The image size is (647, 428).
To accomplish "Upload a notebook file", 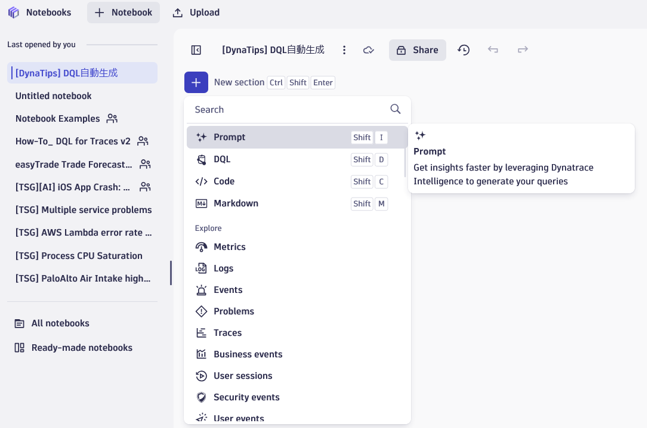I will click(196, 12).
